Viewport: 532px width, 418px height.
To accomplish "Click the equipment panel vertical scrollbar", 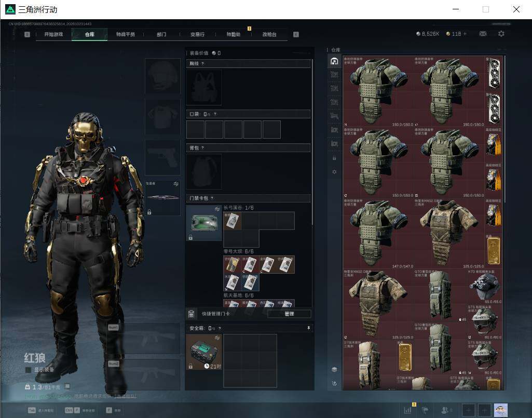I will point(312,142).
